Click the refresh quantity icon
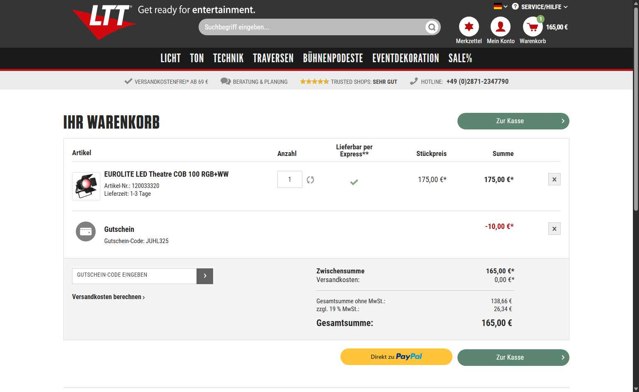Image resolution: width=639 pixels, height=392 pixels. pos(311,180)
